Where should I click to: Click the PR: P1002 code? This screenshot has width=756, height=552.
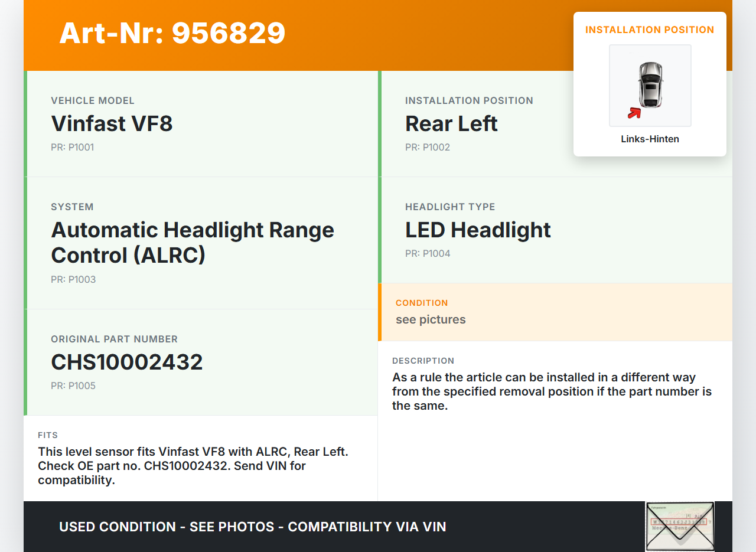pos(428,147)
